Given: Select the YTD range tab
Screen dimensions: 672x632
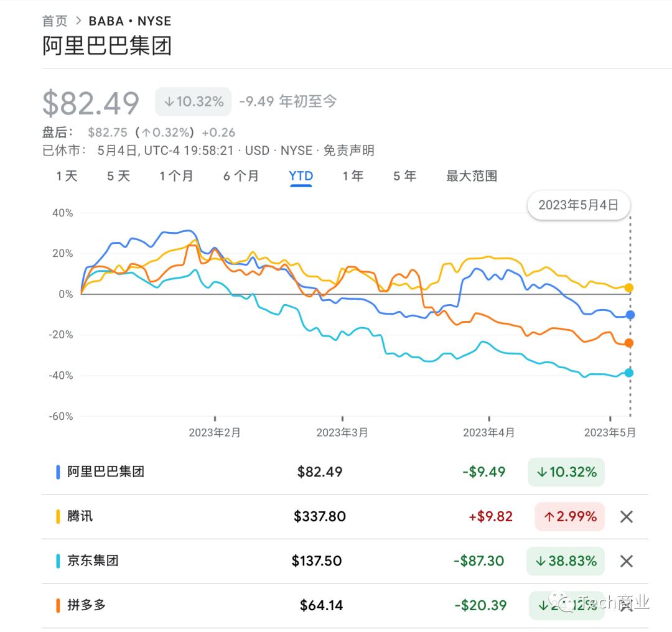Looking at the screenshot, I should [301, 176].
